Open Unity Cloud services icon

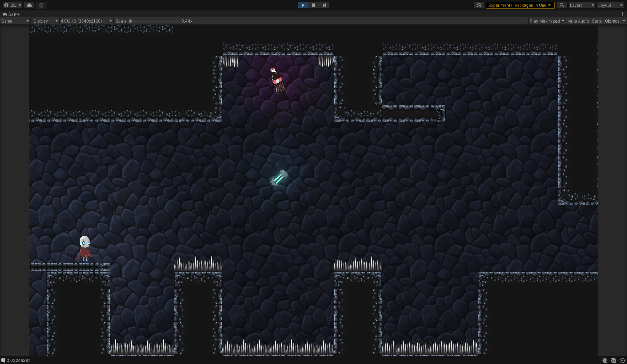coord(29,5)
